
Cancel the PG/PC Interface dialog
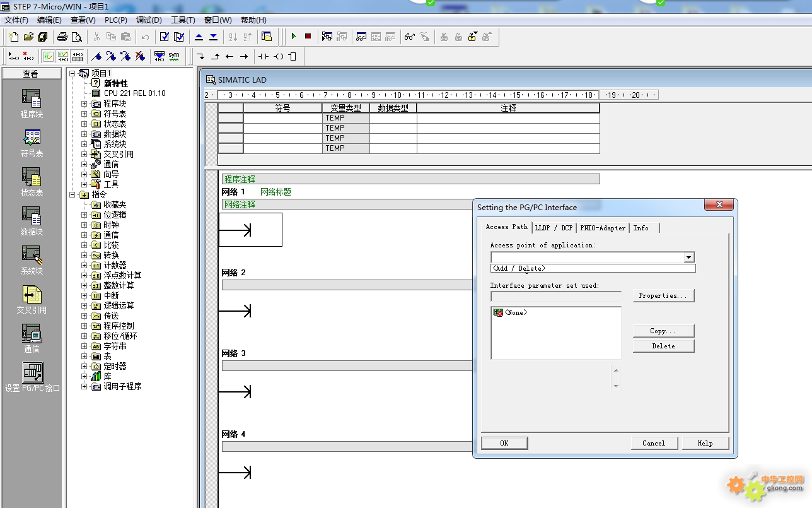pos(654,443)
